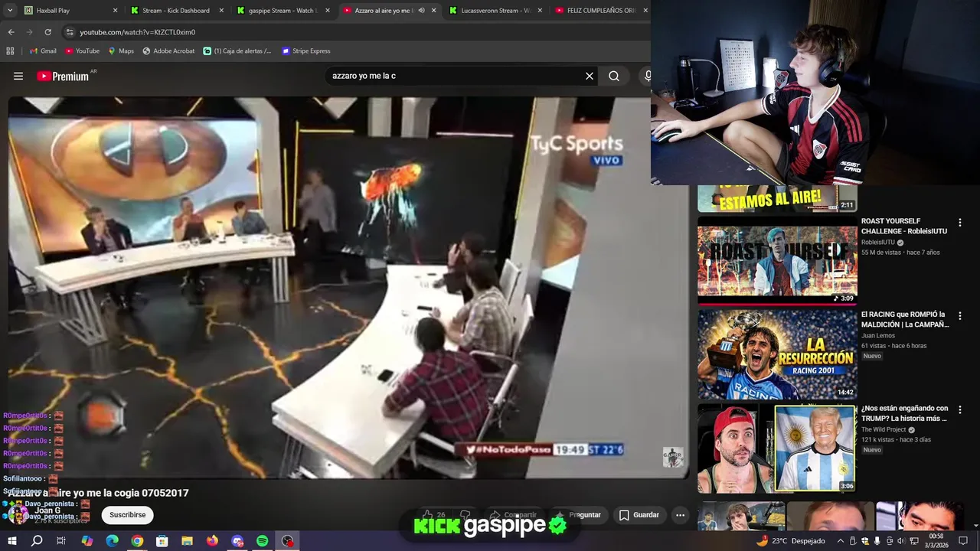Close the Azzaro al aire tab

pos(434,11)
